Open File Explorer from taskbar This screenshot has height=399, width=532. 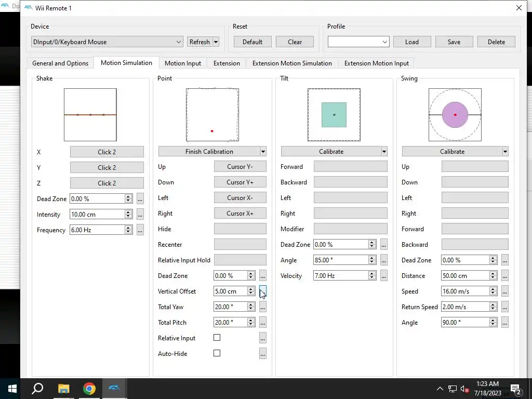63,389
